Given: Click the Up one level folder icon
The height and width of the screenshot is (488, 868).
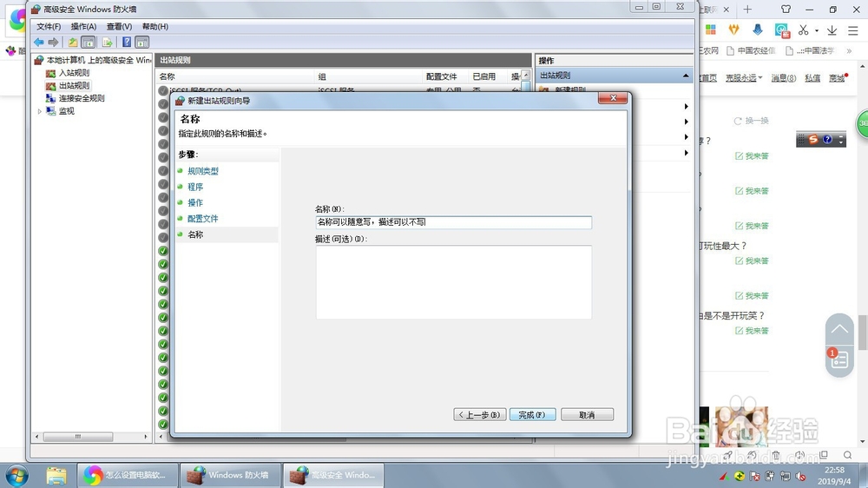Looking at the screenshot, I should click(73, 42).
